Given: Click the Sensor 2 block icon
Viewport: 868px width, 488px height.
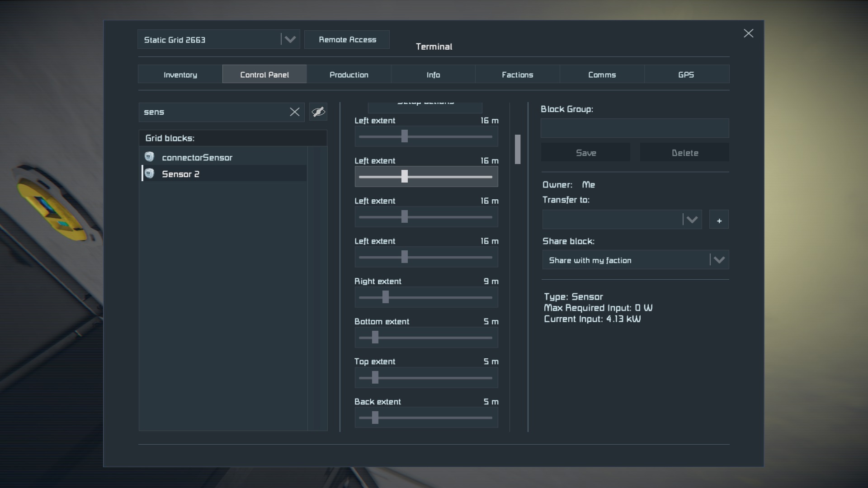Looking at the screenshot, I should [x=149, y=174].
